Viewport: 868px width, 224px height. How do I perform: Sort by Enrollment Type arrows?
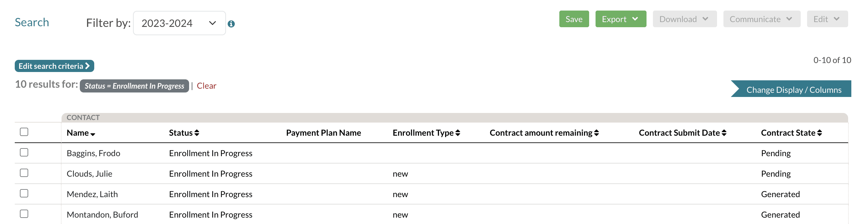tap(458, 133)
